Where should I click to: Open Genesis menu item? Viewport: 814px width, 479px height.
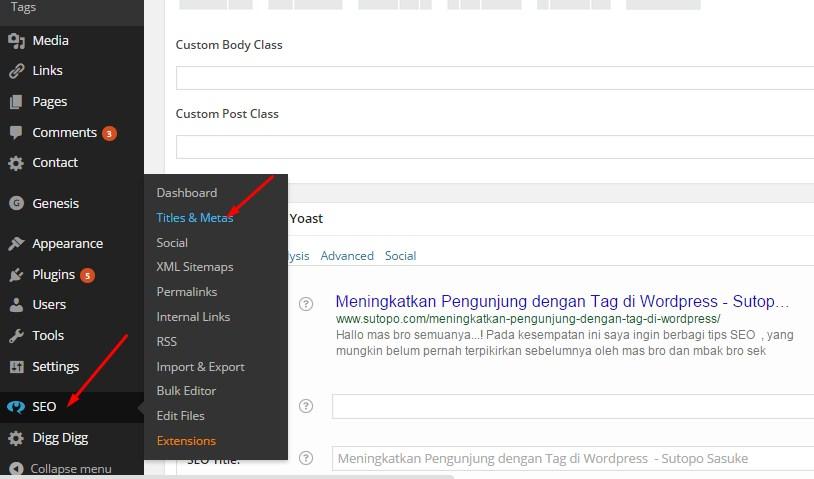click(x=56, y=203)
